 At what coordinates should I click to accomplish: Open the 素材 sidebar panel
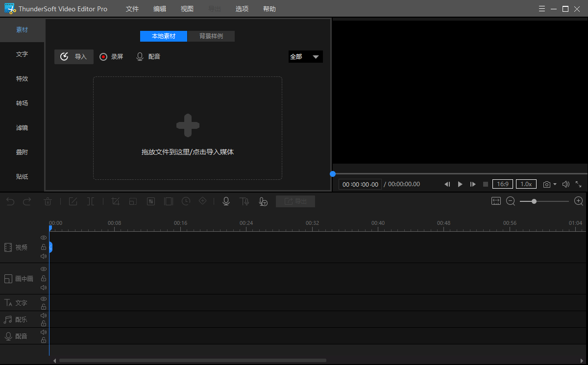click(x=22, y=30)
